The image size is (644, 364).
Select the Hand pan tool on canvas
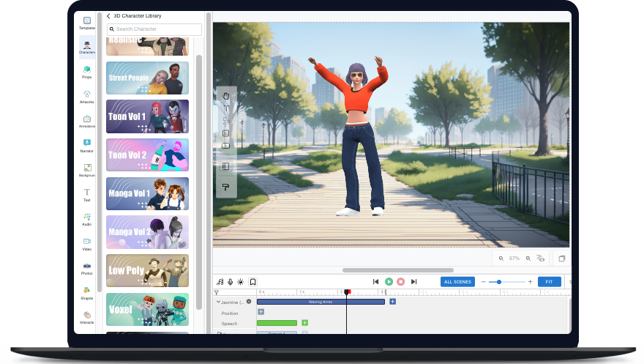(225, 95)
